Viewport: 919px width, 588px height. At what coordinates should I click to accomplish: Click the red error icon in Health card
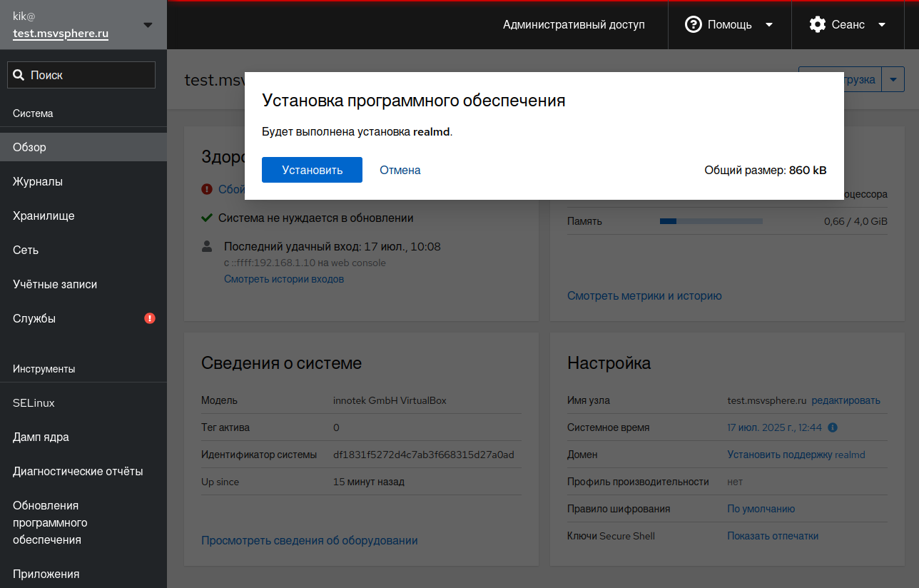[x=207, y=189]
